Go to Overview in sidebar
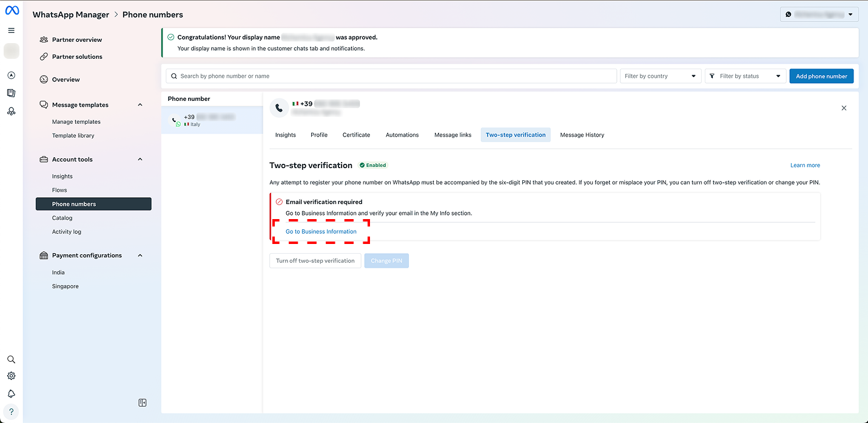The image size is (868, 423). [x=66, y=80]
